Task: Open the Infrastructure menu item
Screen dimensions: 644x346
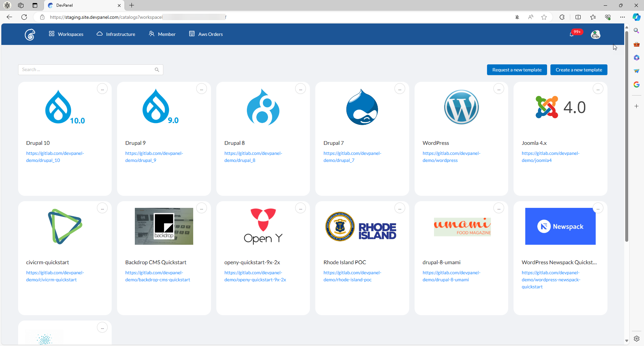Action: (116, 34)
